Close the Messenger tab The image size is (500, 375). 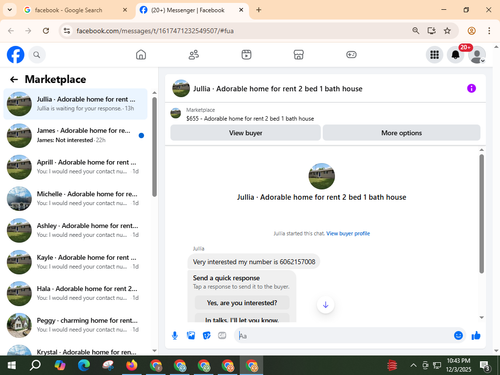click(241, 10)
